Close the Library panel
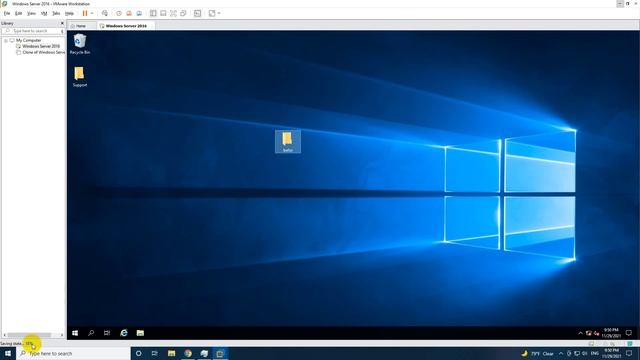The image size is (640, 360). pyautogui.click(x=62, y=23)
